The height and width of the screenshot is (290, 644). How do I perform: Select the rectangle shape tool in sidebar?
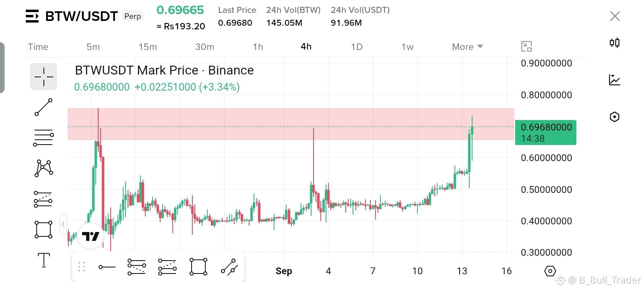click(x=43, y=230)
